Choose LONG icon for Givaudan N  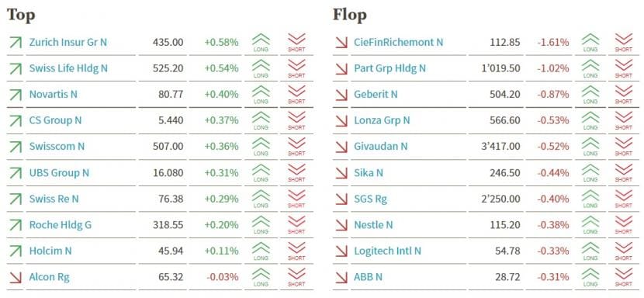click(x=590, y=147)
